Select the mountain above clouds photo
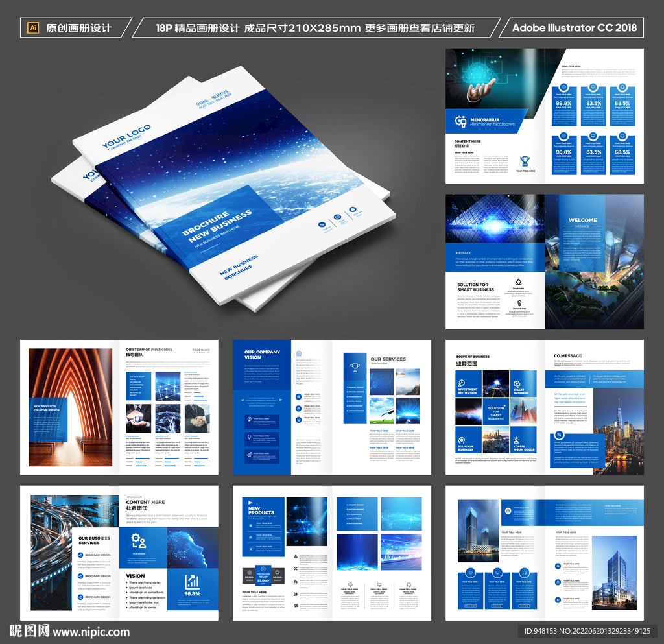The width and height of the screenshot is (664, 644). click(408, 382)
